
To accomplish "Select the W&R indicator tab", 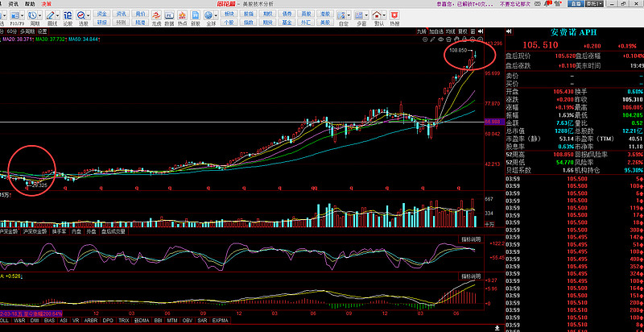I will 19,321.
